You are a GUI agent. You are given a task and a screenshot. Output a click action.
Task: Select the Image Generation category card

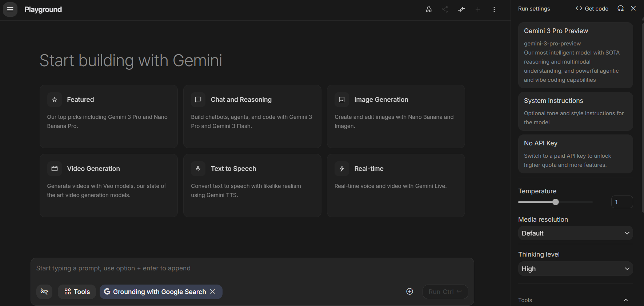[x=396, y=116]
